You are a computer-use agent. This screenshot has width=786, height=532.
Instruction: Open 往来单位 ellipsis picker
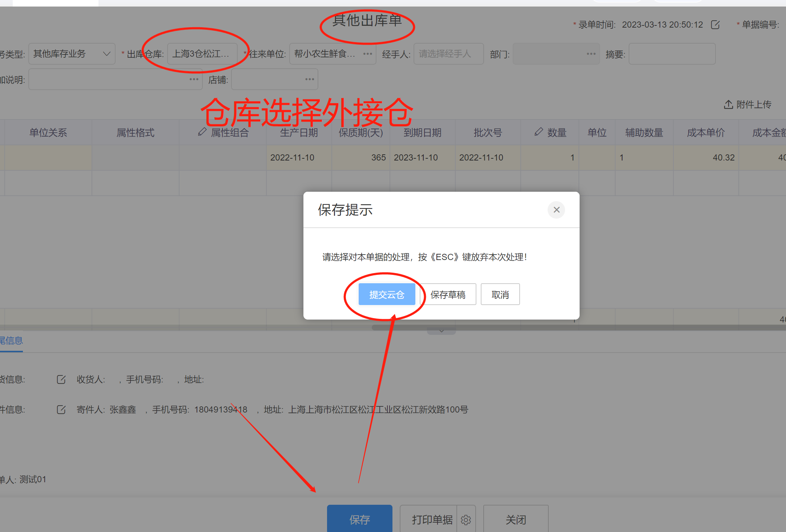(x=368, y=54)
